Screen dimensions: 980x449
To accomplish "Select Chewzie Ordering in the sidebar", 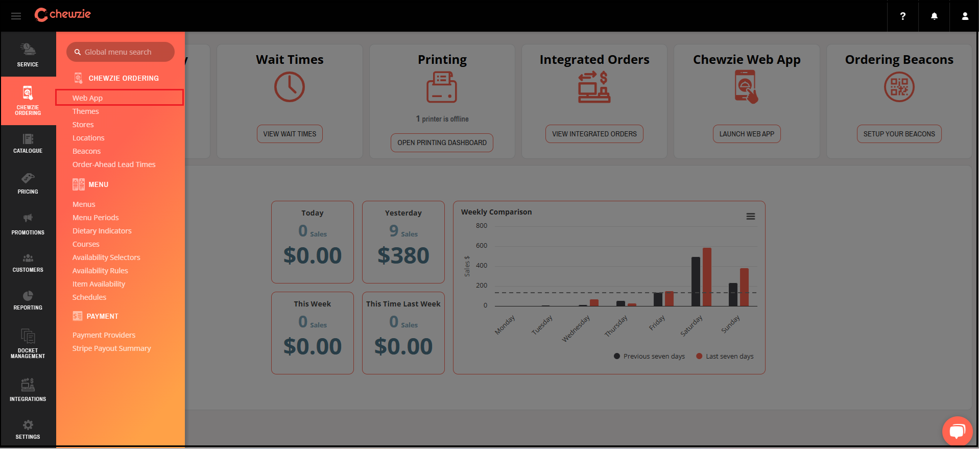I will [28, 101].
